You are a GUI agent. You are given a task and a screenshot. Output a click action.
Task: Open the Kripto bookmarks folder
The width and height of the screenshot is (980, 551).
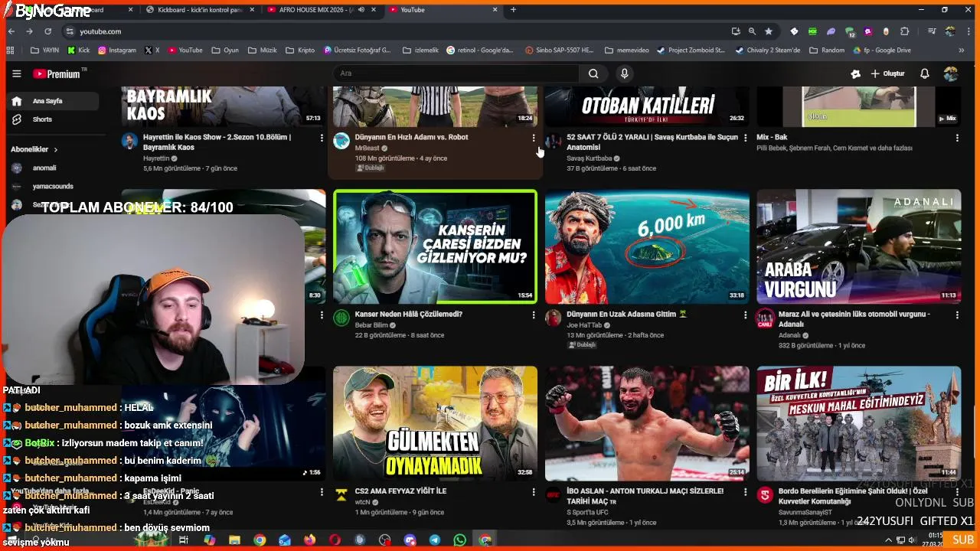[x=299, y=51]
